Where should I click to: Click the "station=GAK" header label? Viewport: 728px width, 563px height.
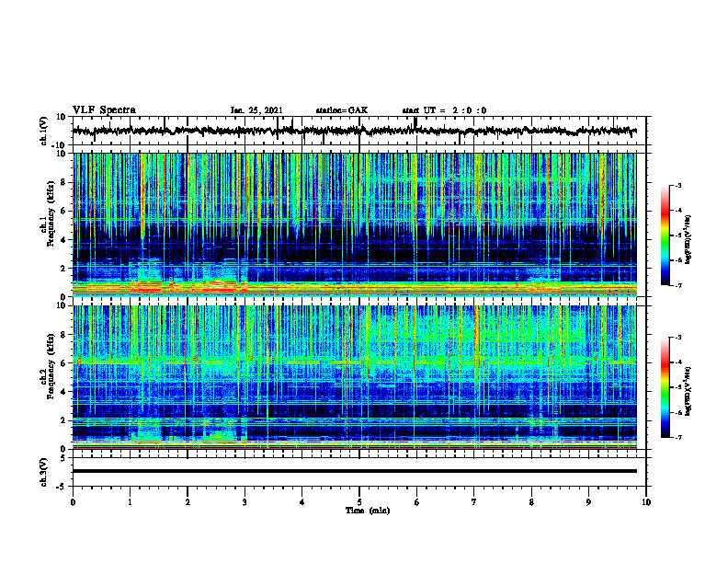[x=342, y=110]
